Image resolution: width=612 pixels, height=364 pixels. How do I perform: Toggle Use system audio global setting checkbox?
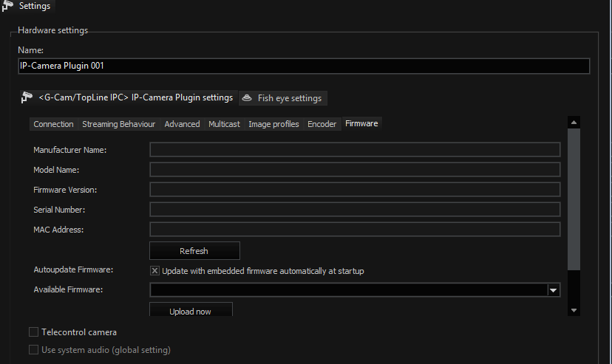(33, 349)
